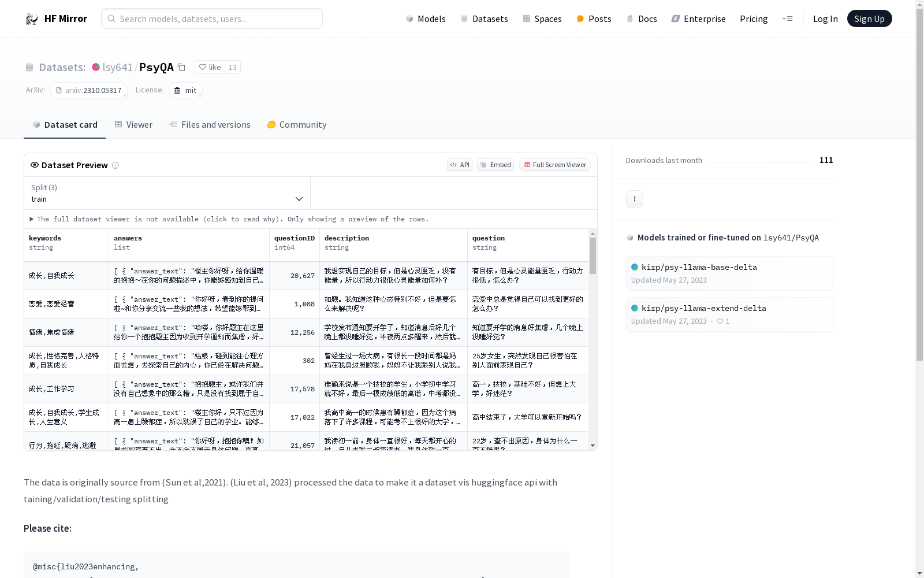
Task: Click the Downloads last month count 111
Action: point(826,160)
